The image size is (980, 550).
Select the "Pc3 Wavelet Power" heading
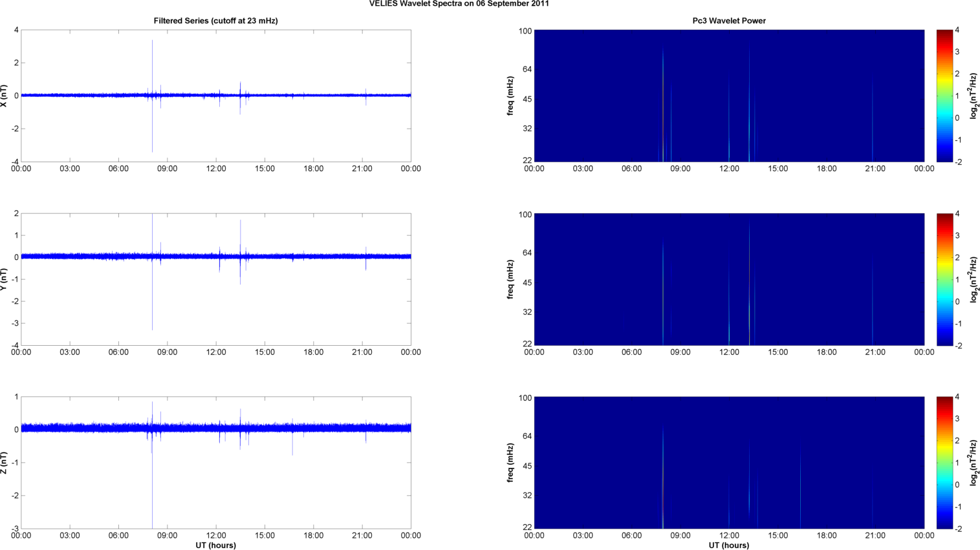(729, 21)
